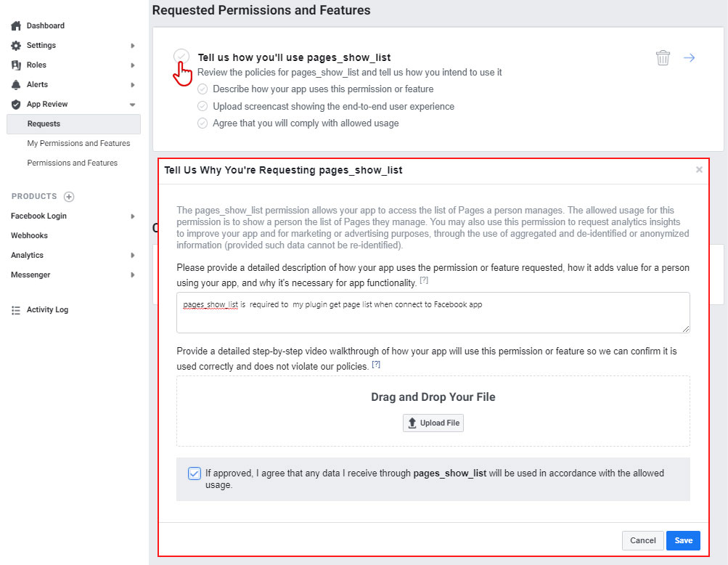The width and height of the screenshot is (728, 565).
Task: Click the Drag and Drop Your File area
Action: coord(433,411)
